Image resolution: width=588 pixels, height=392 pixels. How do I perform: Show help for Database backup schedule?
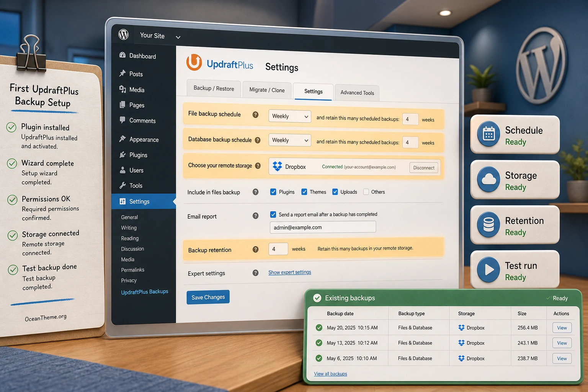(258, 140)
